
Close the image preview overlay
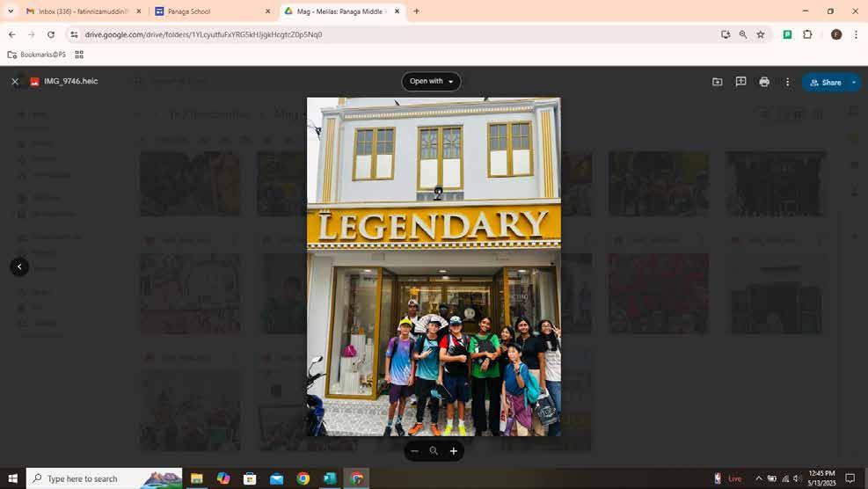coord(15,82)
